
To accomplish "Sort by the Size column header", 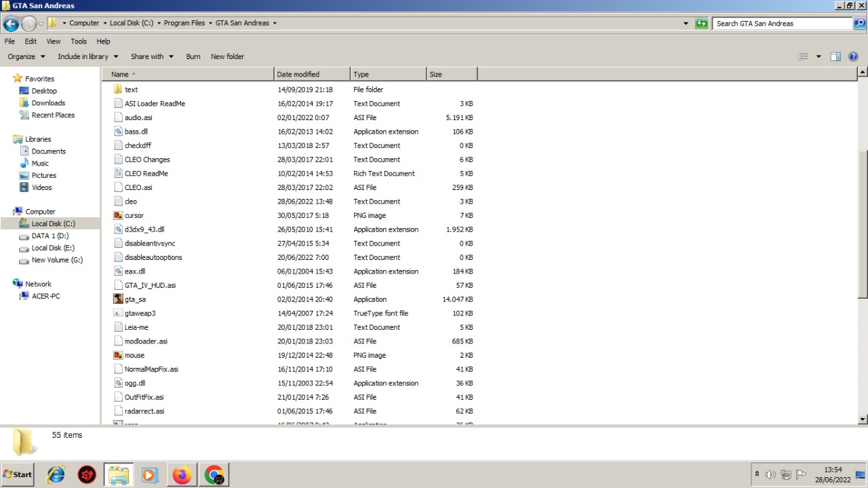I will pyautogui.click(x=452, y=74).
